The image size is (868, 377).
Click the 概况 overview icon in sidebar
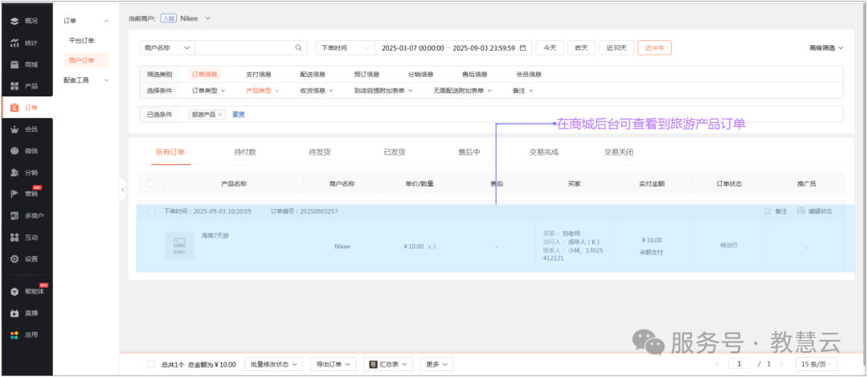[14, 21]
